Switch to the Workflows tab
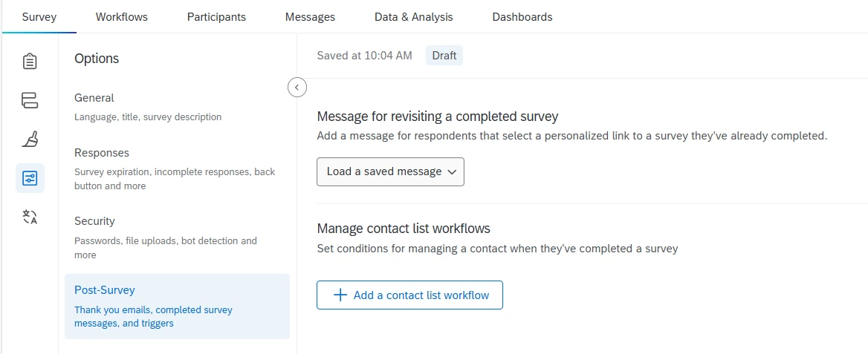The height and width of the screenshot is (354, 868). tap(122, 16)
